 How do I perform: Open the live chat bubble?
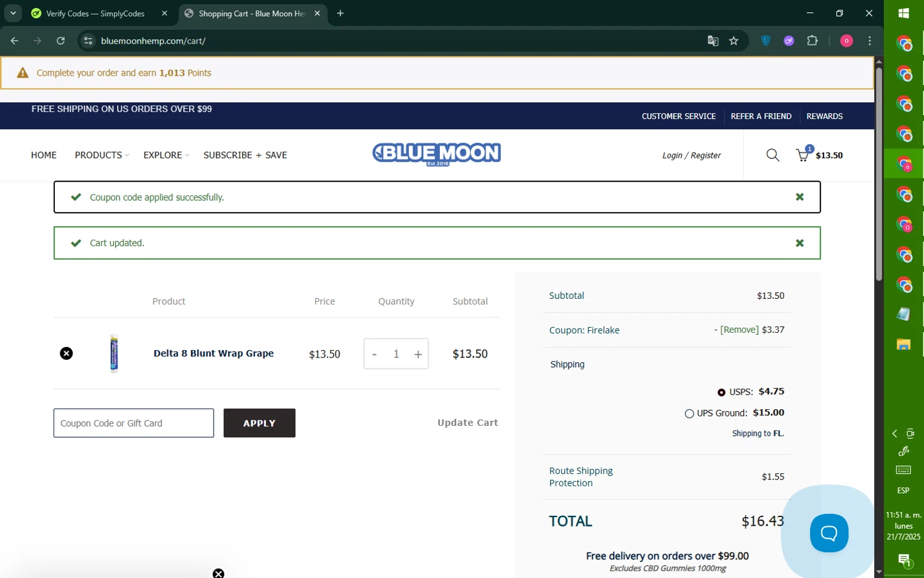coord(829,533)
